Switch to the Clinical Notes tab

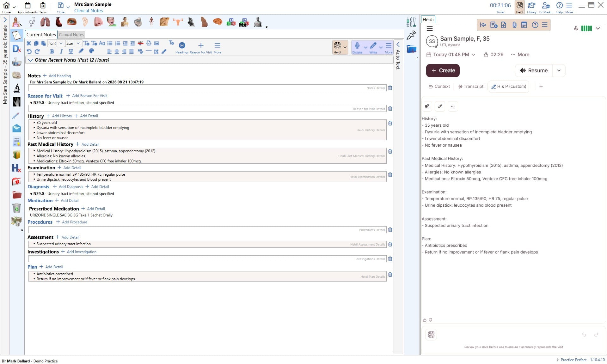[x=71, y=35]
